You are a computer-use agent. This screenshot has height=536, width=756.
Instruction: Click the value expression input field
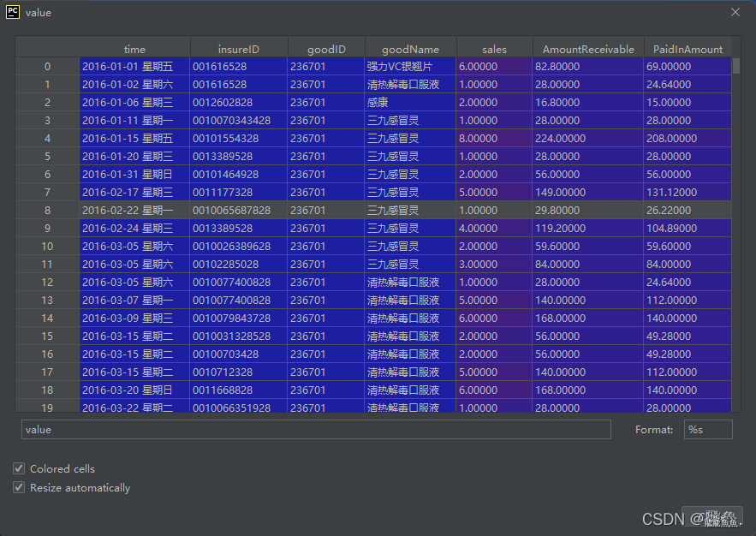point(316,430)
